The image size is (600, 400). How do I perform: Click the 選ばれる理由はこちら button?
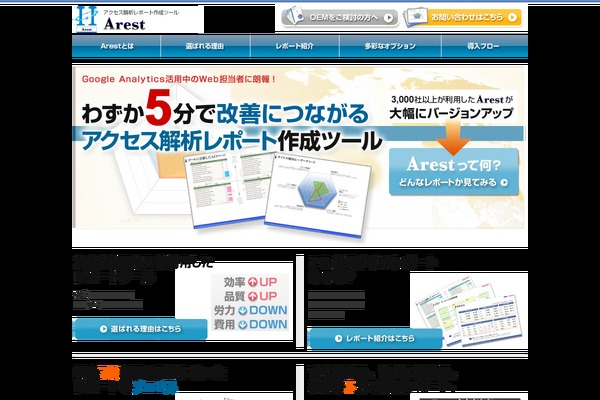tap(140, 329)
